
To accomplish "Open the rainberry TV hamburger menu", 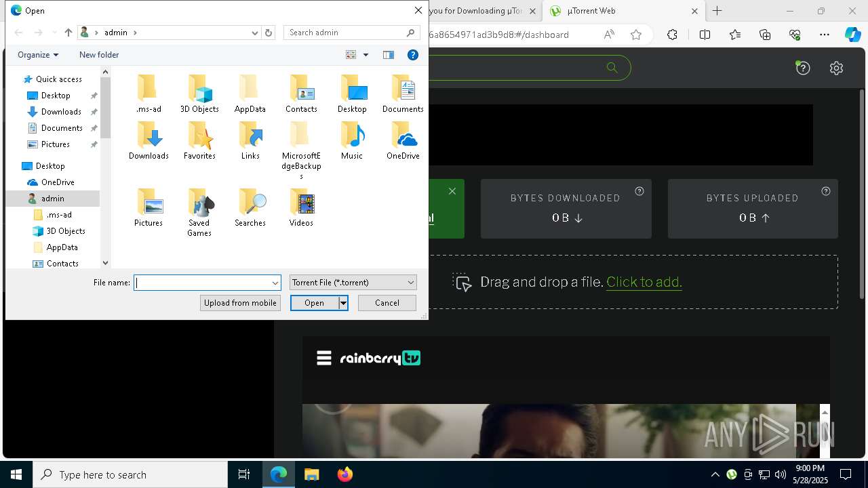I will [x=324, y=358].
